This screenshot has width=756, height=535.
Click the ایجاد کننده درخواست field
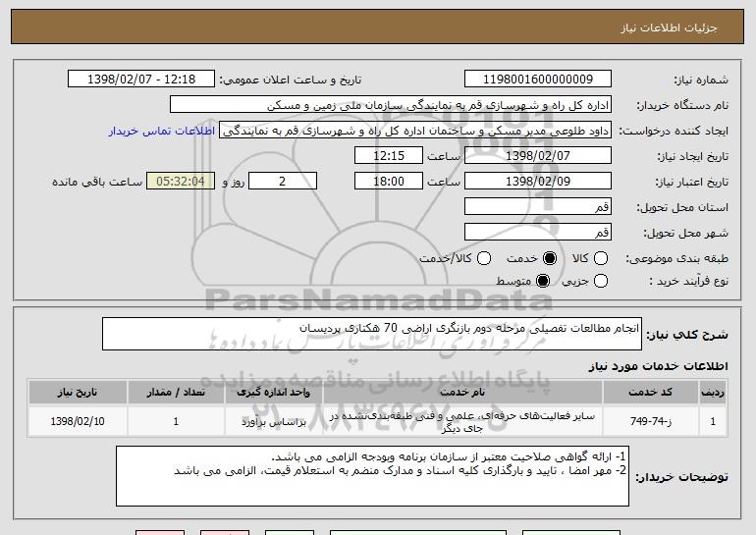(415, 131)
